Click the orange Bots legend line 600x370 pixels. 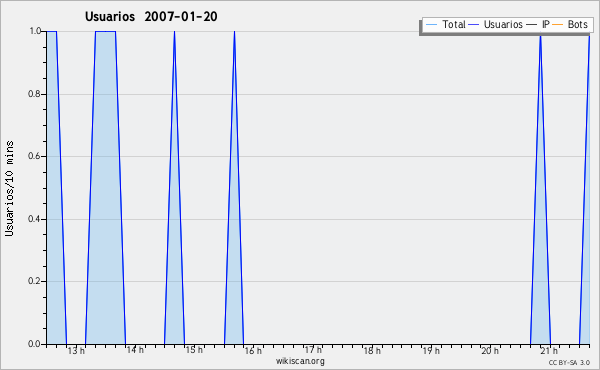(x=558, y=25)
